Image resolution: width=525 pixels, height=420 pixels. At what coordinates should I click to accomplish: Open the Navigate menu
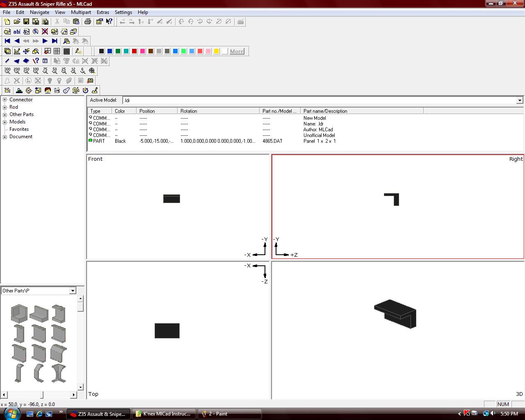(x=39, y=12)
